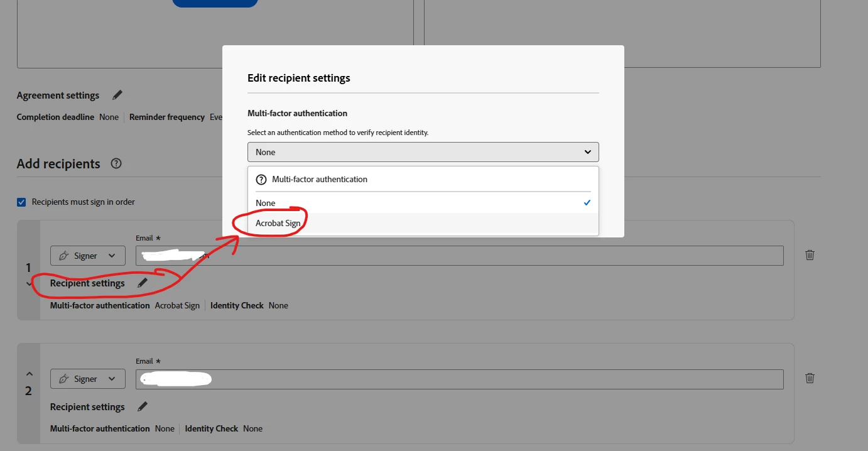Screen dimensions: 868x451
Task: Click the pen icon in recipient 1 Signer dropdown
Action: click(63, 256)
